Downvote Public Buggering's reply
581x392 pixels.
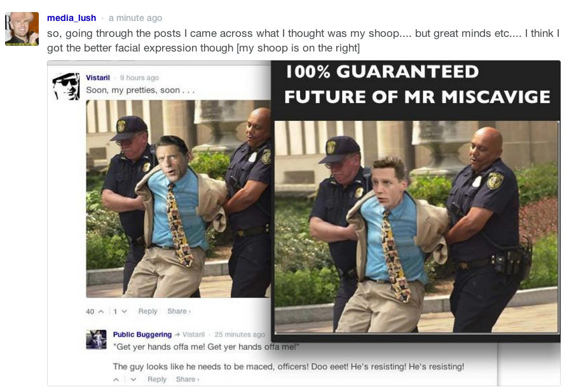click(x=133, y=379)
